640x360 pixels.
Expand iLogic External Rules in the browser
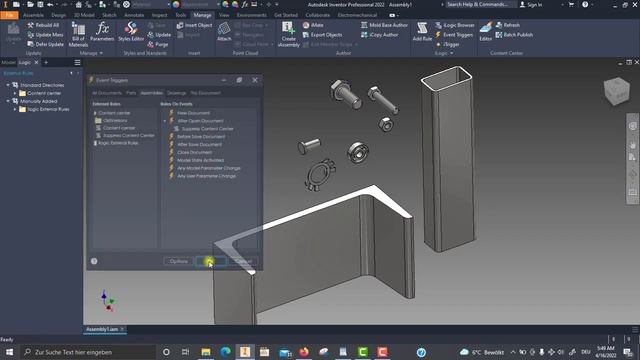tap(15, 109)
